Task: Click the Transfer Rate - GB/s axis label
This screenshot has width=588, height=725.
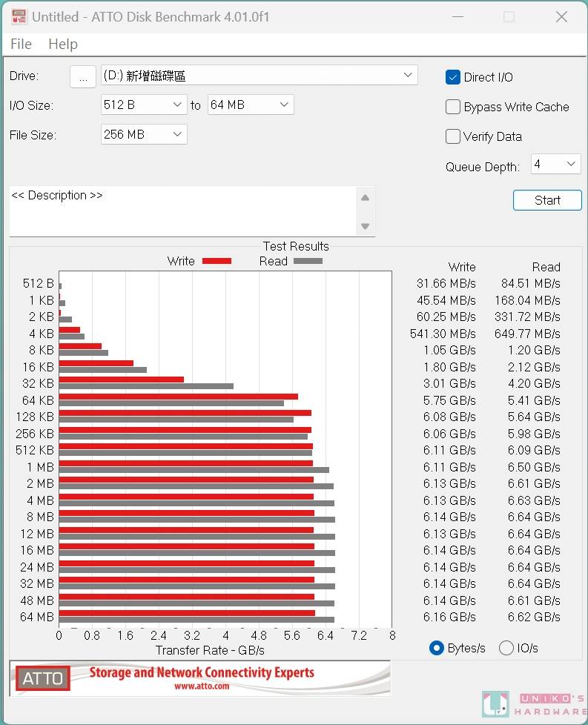Action: click(210, 651)
